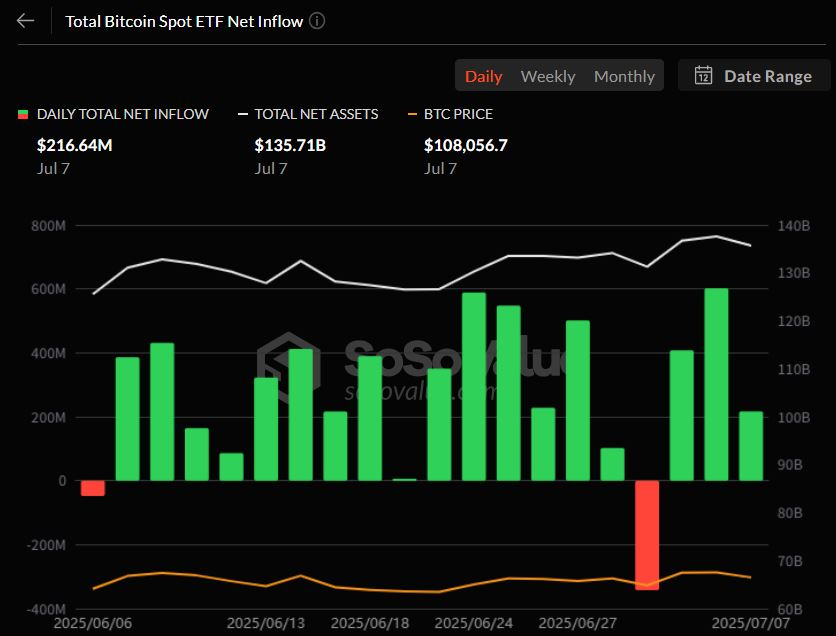This screenshot has height=636, width=836.
Task: Click the orange line marker for BTC Price
Action: pyautogui.click(x=411, y=115)
